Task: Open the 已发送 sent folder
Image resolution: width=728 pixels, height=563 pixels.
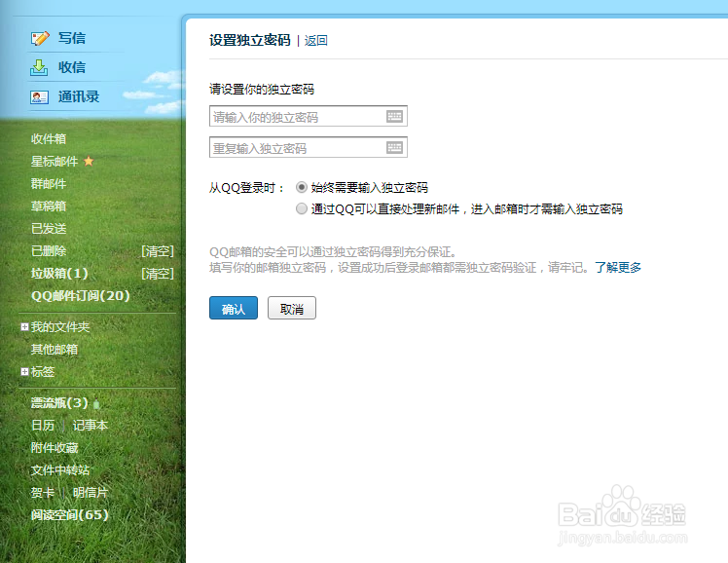Action: click(x=49, y=228)
